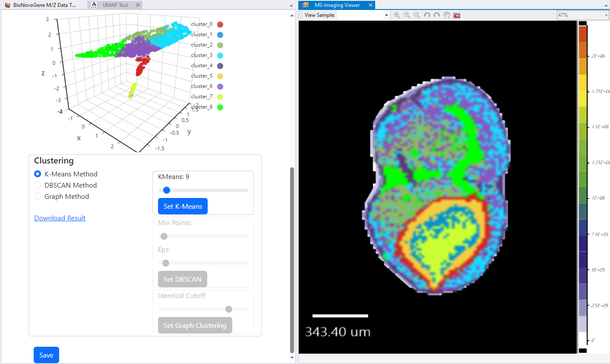Open the View Sample dropdown
Image resolution: width=610 pixels, height=364 pixels.
[x=386, y=15]
